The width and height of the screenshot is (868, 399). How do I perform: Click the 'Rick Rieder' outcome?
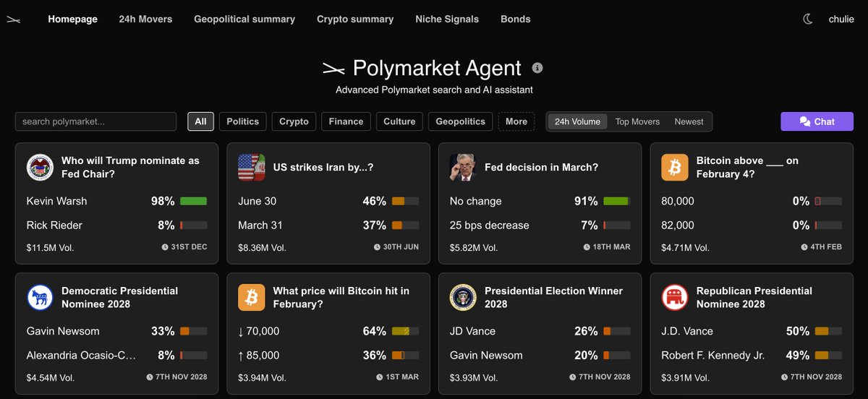[54, 225]
